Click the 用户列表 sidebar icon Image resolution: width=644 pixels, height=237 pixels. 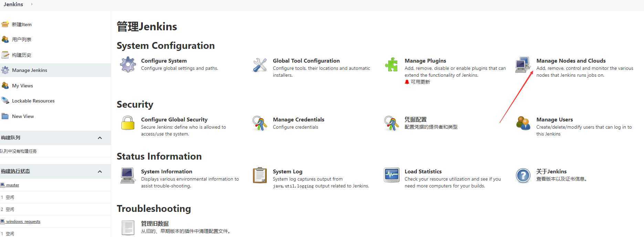(x=5, y=40)
